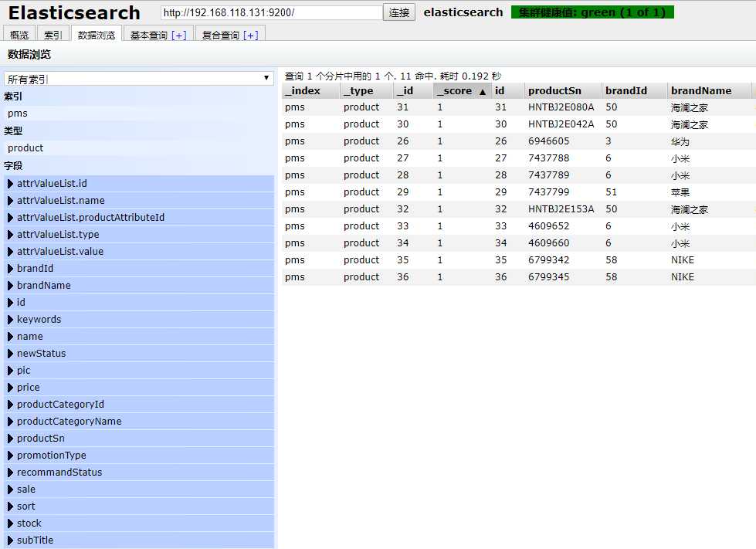Click productSn cell 6799345
This screenshot has width=756, height=549.
tap(549, 276)
